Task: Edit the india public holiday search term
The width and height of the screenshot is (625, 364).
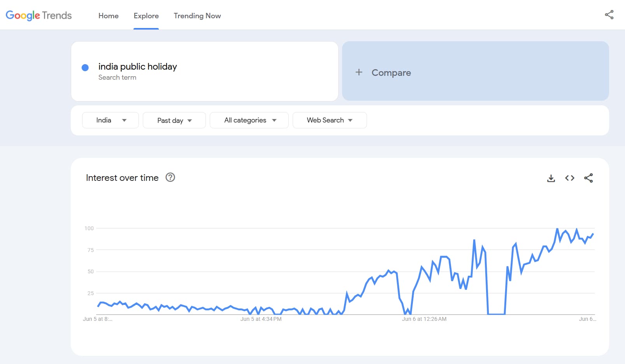Action: pos(137,67)
